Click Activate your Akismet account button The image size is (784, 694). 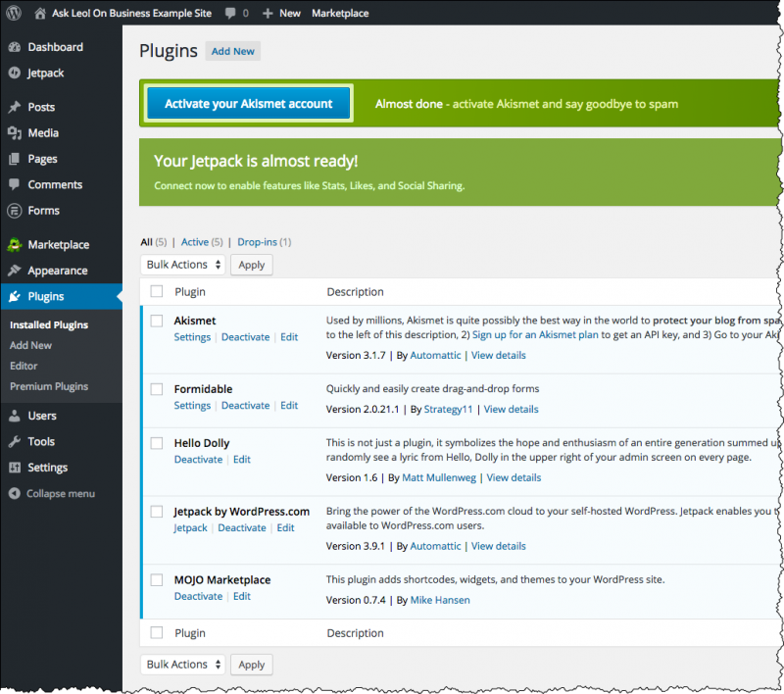(249, 104)
